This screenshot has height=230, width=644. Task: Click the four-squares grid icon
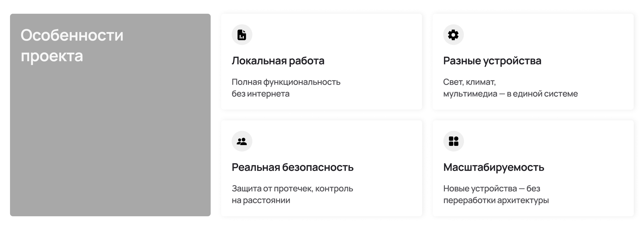click(453, 141)
